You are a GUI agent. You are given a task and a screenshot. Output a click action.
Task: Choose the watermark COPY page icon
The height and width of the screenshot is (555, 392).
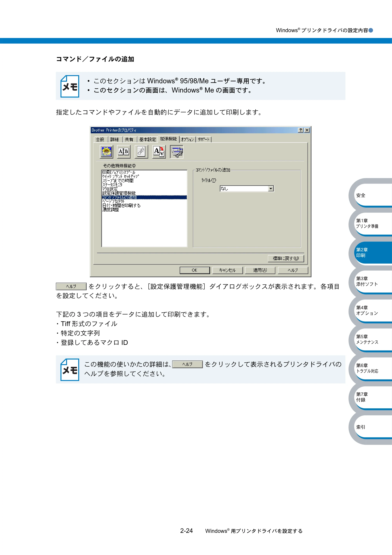click(x=141, y=152)
